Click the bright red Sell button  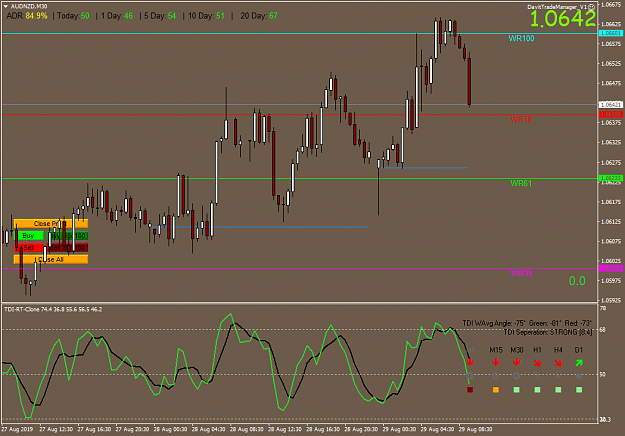coord(28,247)
